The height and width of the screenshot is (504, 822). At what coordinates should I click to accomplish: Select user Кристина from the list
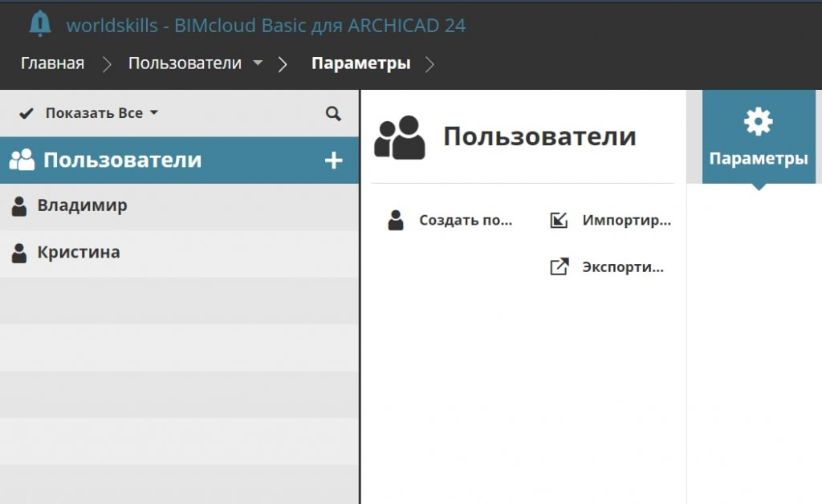(x=79, y=252)
